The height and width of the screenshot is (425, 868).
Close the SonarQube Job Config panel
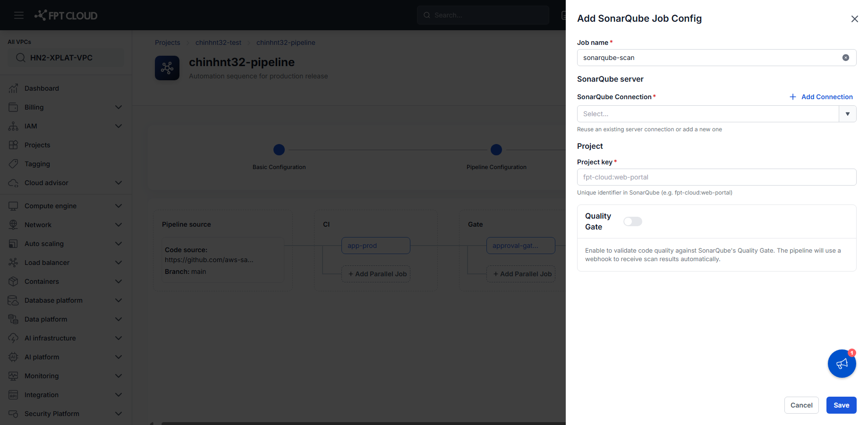[x=854, y=19]
